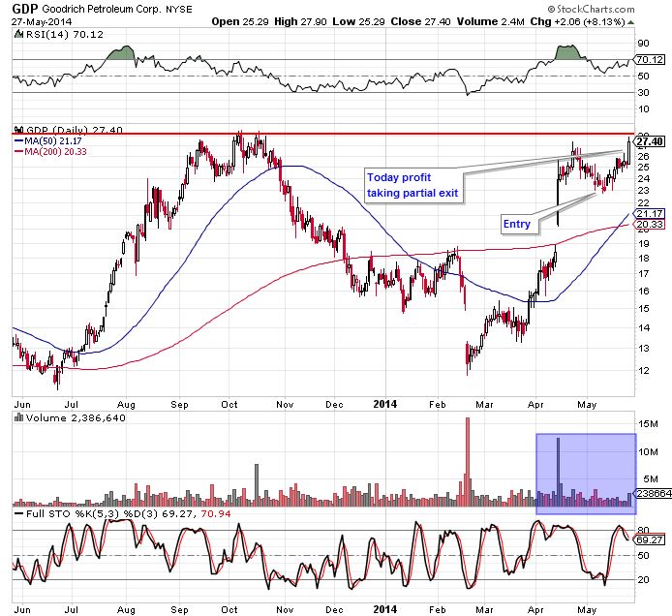Click the blue MA(50) legend line marker

(18, 140)
